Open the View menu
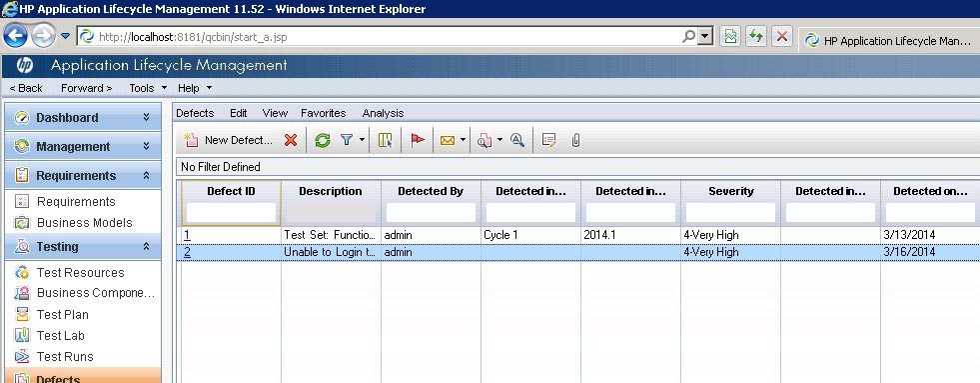This screenshot has height=383, width=980. point(275,113)
